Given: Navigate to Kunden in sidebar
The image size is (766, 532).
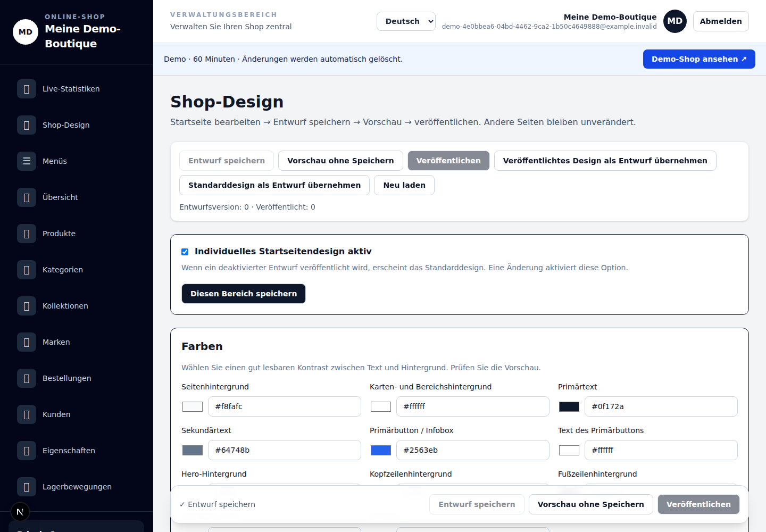Looking at the screenshot, I should (x=77, y=414).
